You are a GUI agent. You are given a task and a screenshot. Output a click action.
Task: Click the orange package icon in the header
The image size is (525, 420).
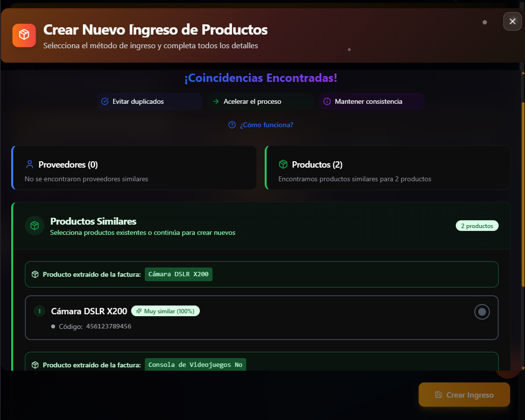pyautogui.click(x=24, y=36)
